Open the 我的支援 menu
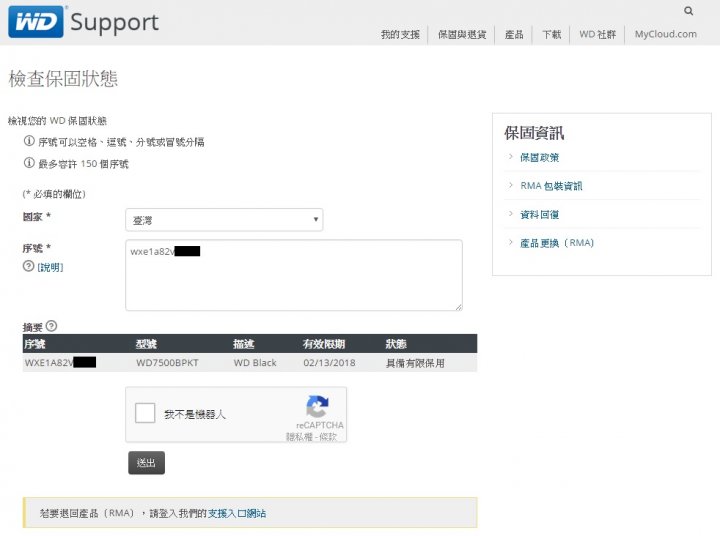Image resolution: width=720 pixels, height=536 pixels. [400, 34]
